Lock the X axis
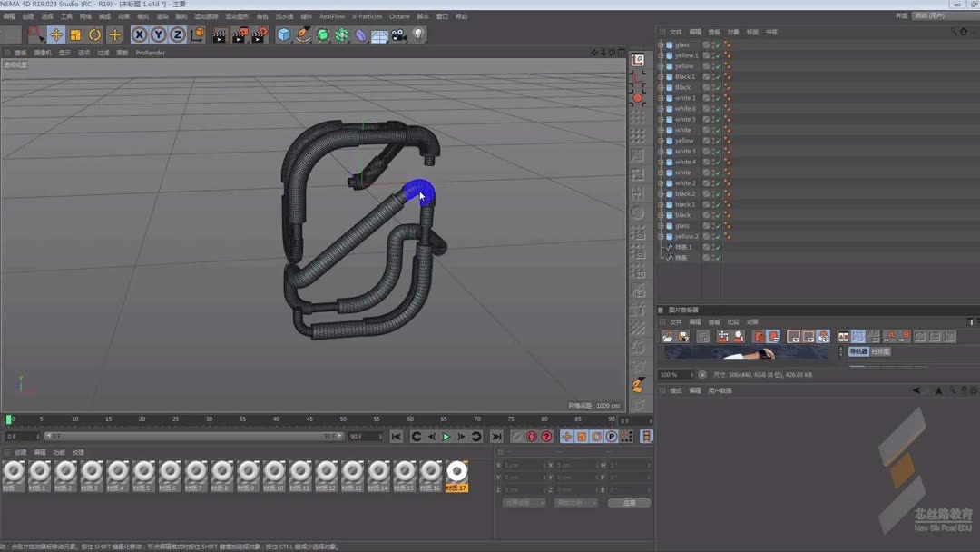This screenshot has height=552, width=980. [138, 34]
